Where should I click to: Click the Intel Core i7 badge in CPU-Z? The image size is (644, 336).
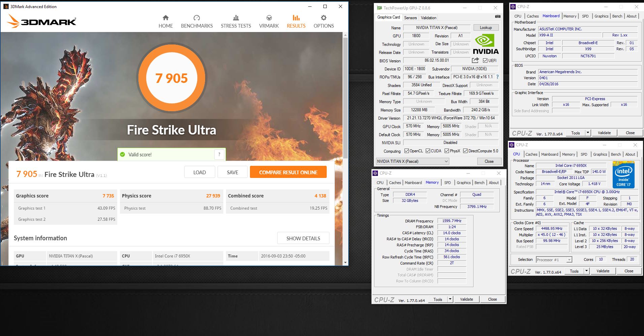[x=623, y=175]
